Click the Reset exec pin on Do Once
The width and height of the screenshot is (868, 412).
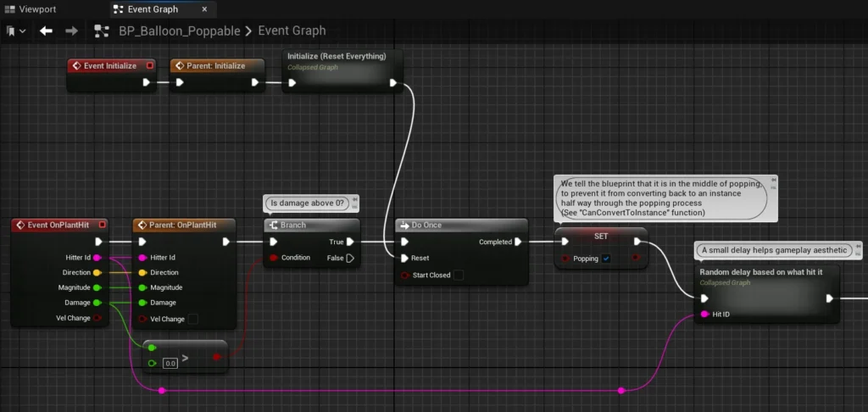click(x=404, y=258)
